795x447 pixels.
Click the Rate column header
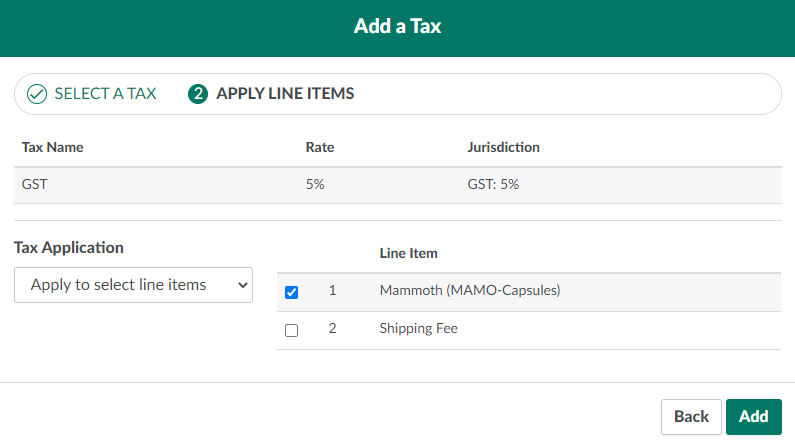pyautogui.click(x=319, y=147)
